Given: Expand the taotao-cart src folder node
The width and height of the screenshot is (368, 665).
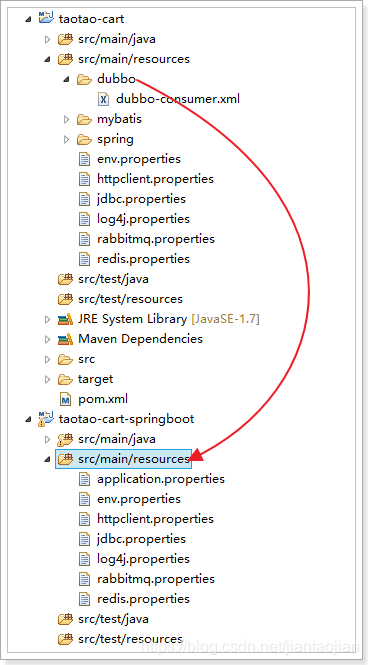Looking at the screenshot, I should point(47,359).
